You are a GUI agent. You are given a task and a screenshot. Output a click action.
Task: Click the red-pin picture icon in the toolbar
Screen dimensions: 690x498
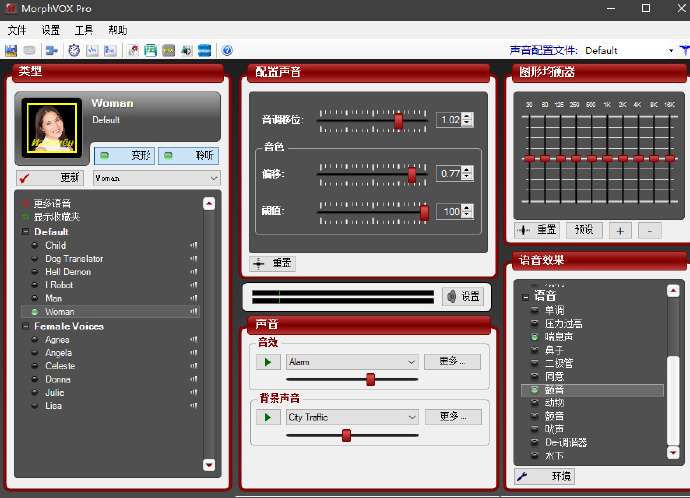point(133,51)
